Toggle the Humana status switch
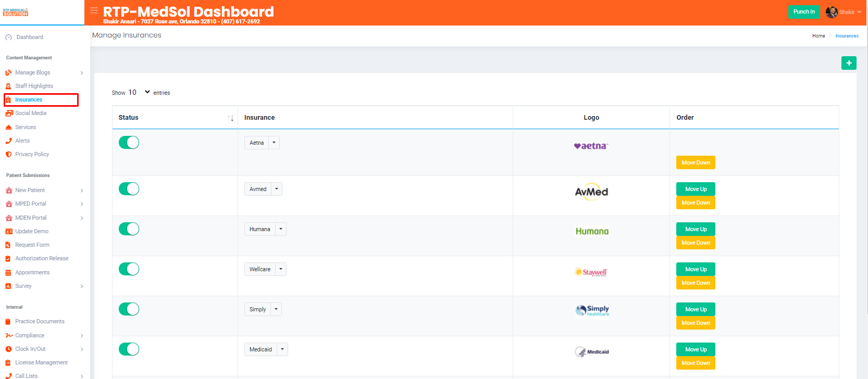The height and width of the screenshot is (379, 868). pyautogui.click(x=129, y=229)
